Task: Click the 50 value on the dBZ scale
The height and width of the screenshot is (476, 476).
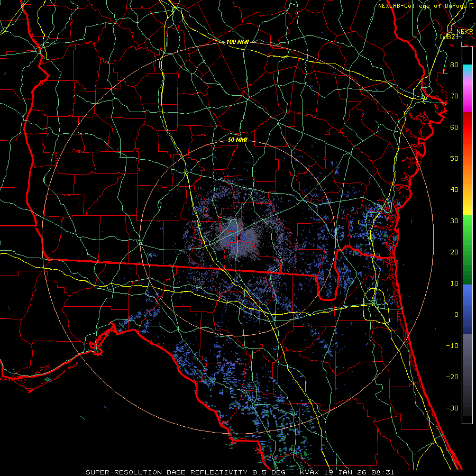Action: (454, 159)
